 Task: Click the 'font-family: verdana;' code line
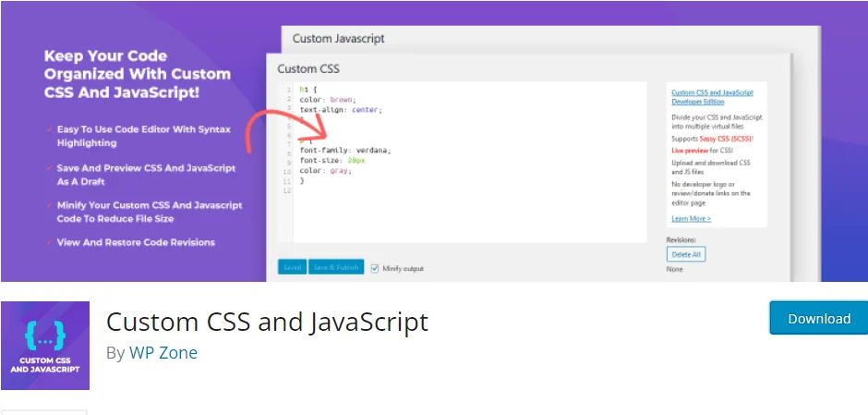tap(345, 150)
